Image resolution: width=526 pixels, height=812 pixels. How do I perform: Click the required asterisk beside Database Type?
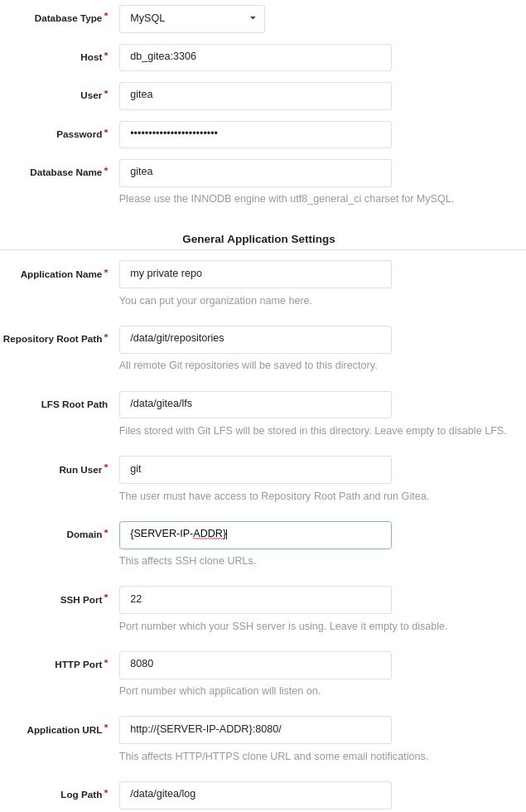(x=106, y=14)
